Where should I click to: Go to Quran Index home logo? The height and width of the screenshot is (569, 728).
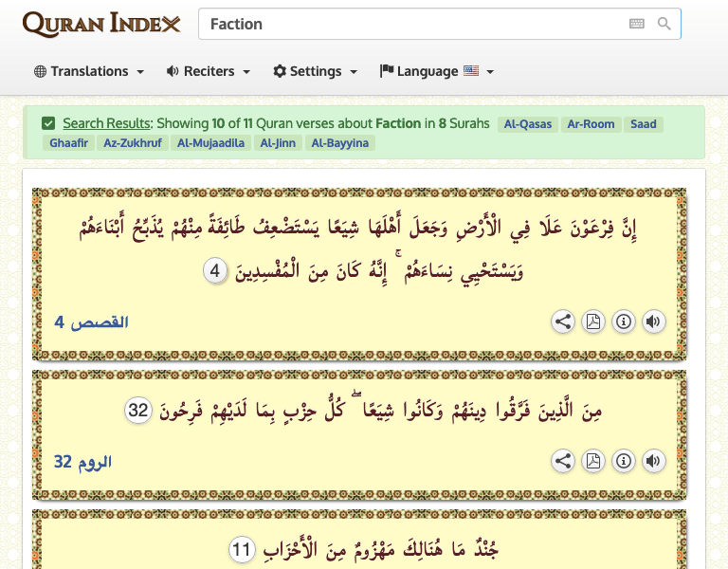click(x=100, y=24)
